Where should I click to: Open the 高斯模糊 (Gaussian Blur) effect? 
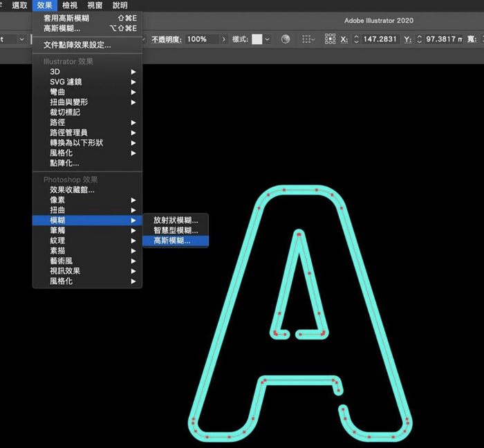pyautogui.click(x=171, y=241)
